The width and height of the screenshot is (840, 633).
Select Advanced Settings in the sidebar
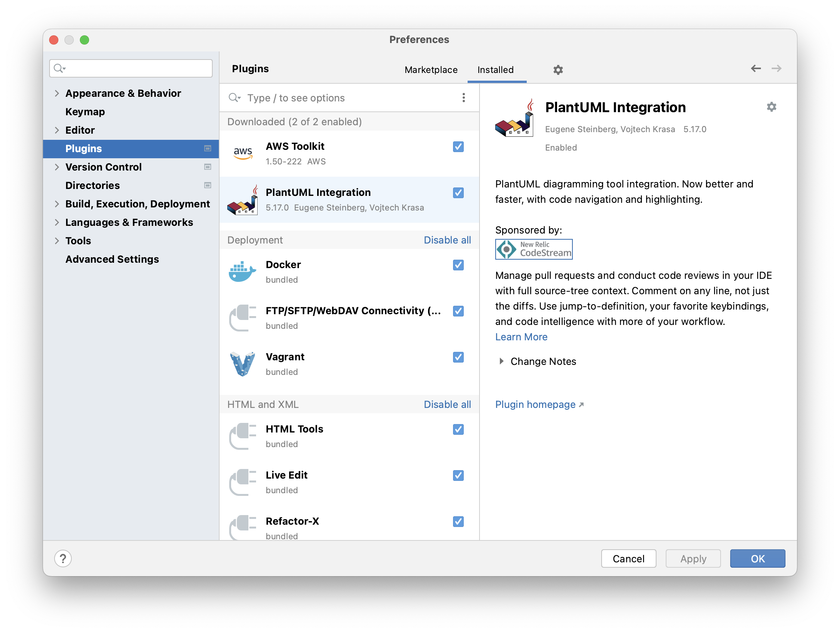(x=112, y=259)
